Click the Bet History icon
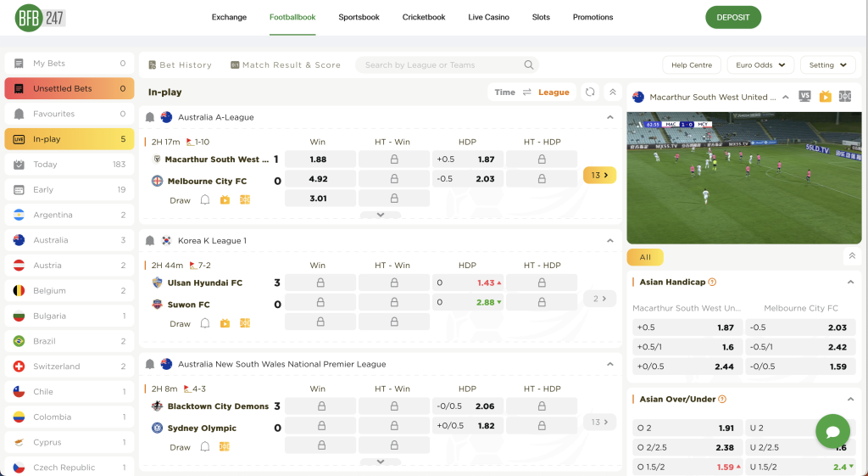The image size is (868, 476). tap(153, 64)
